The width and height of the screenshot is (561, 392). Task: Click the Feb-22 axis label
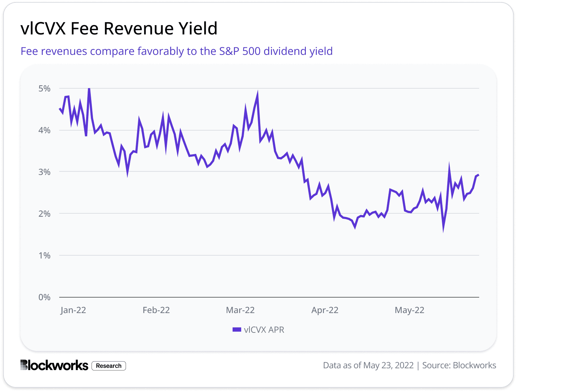156,310
